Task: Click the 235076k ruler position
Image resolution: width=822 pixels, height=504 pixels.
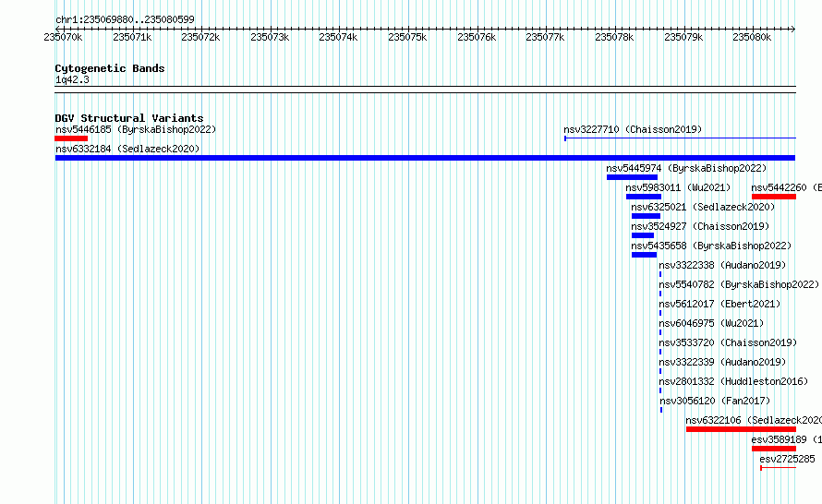Action: [477, 37]
